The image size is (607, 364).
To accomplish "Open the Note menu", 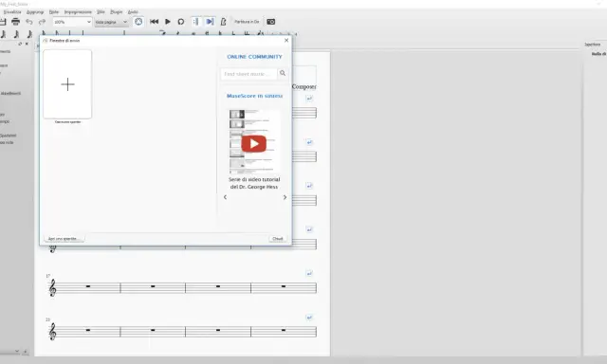I will pos(54,12).
